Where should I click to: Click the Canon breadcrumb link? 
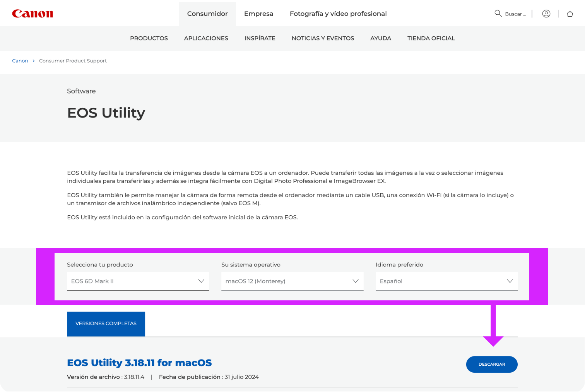[20, 61]
